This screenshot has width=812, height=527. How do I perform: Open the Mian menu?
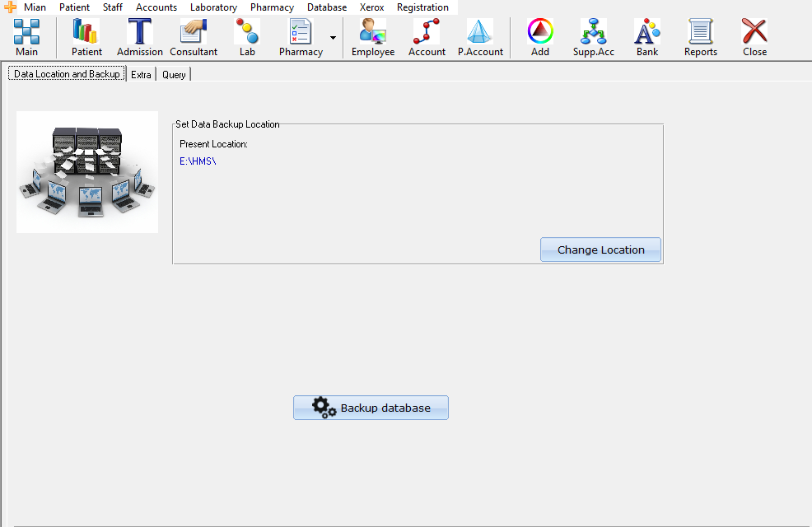point(35,7)
